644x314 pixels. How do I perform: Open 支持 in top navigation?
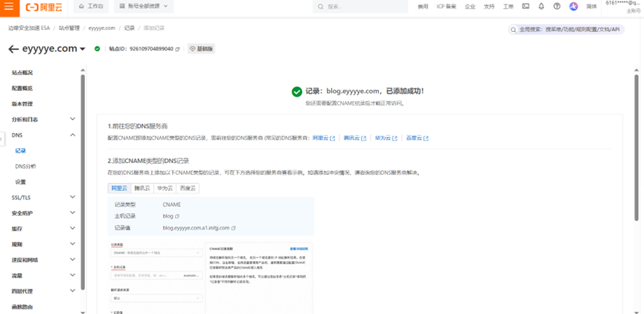point(489,7)
